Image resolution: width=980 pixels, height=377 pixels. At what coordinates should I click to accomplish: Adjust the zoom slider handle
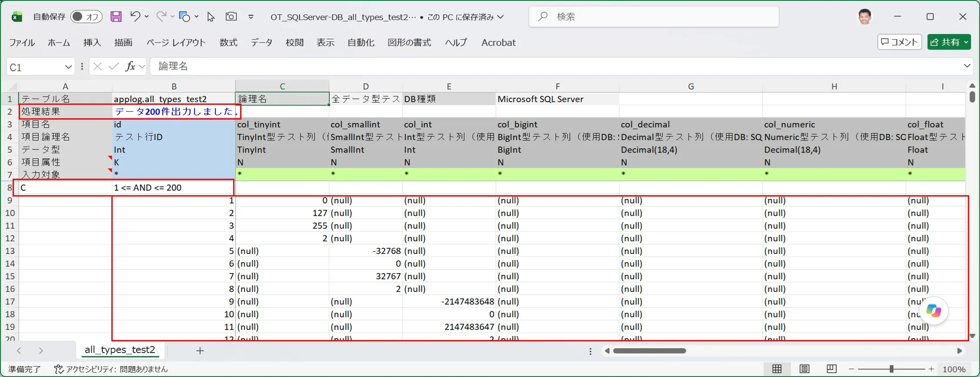tap(891, 369)
